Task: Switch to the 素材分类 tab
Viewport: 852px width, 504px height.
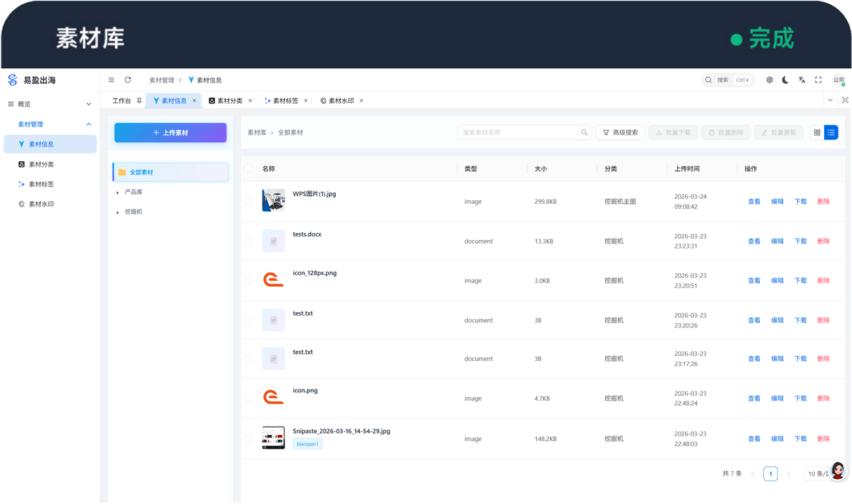Action: [x=230, y=101]
